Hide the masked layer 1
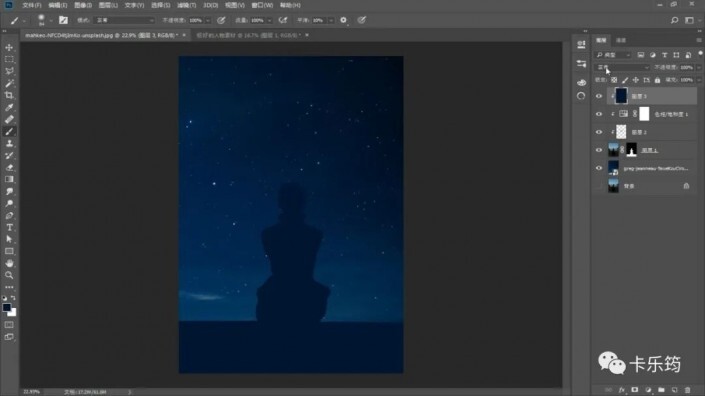 pos(599,150)
